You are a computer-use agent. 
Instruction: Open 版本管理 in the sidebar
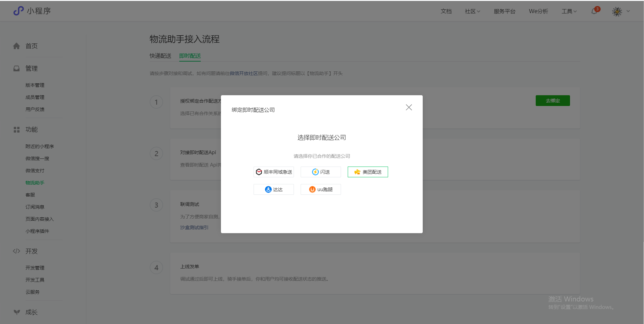coord(35,85)
